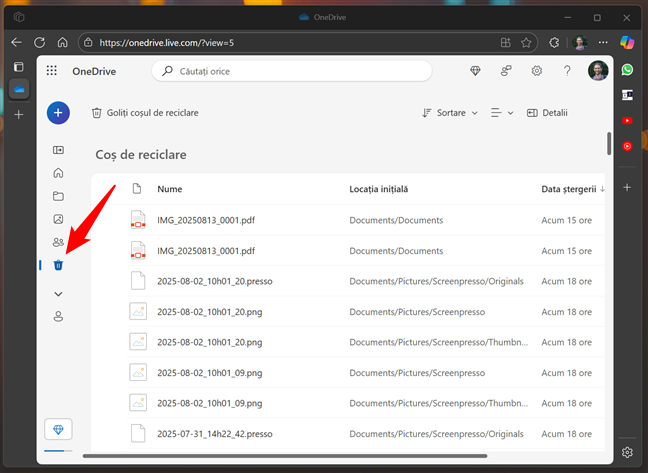Open the help question mark icon
The height and width of the screenshot is (473, 648).
pos(567,71)
